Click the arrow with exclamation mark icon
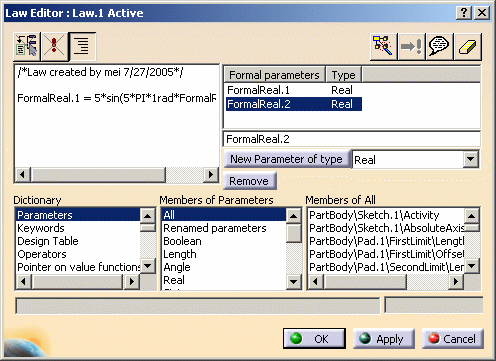 411,46
